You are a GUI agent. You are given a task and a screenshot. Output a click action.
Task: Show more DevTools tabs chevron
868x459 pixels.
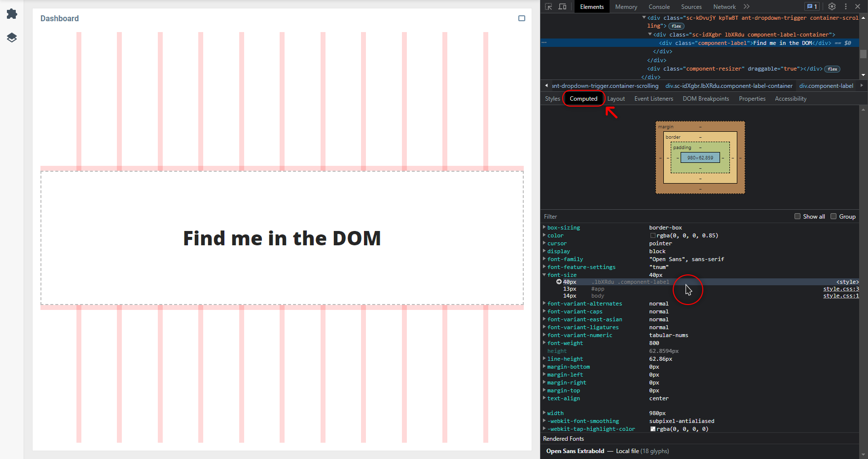click(x=747, y=6)
